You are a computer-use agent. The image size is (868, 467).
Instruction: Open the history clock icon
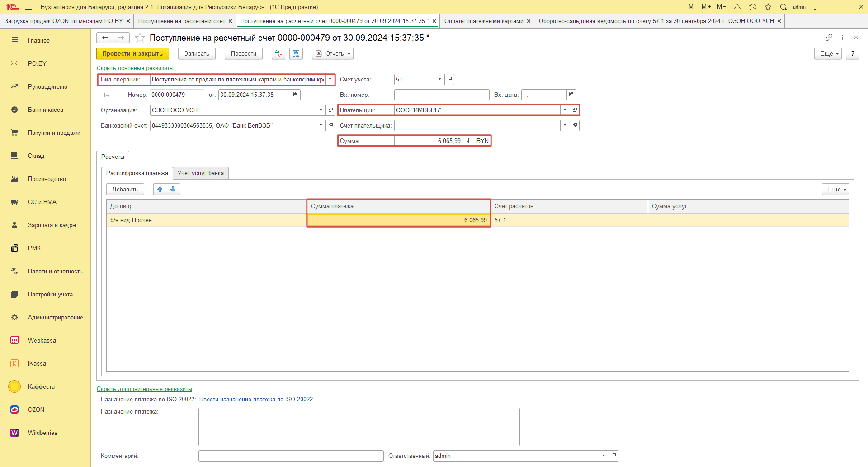[753, 7]
